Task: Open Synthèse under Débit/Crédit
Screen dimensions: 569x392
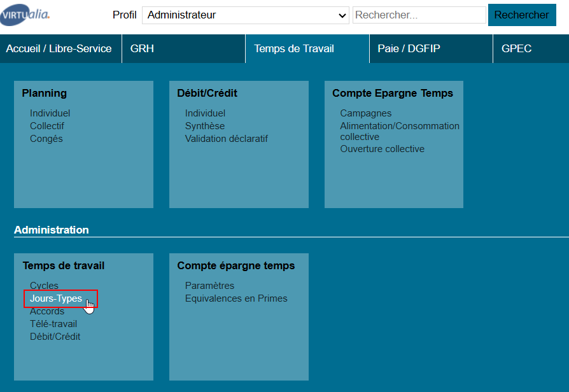Action: 205,126
